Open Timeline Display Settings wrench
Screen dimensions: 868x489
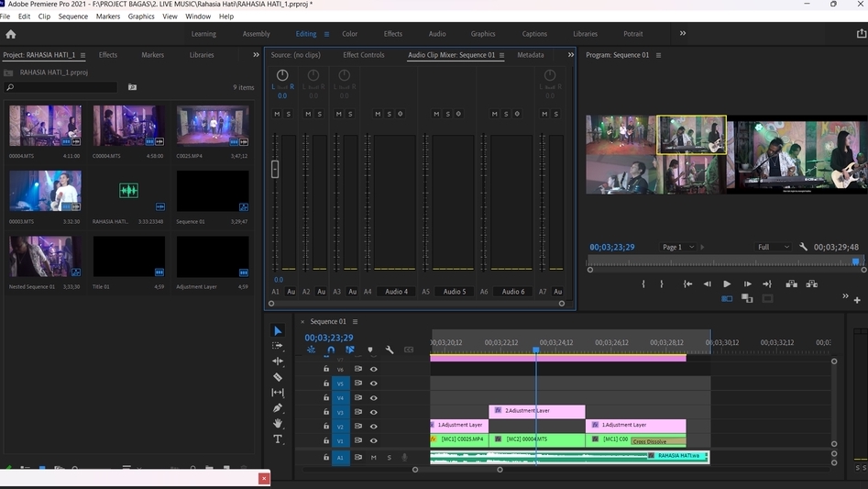[x=390, y=350]
